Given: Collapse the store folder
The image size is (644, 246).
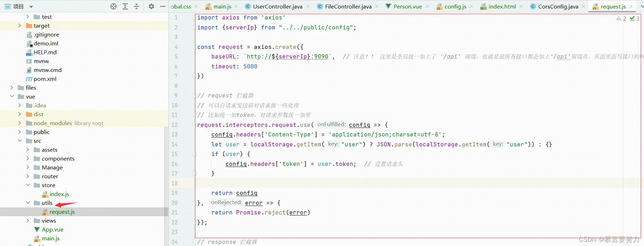Looking at the screenshot, I should point(28,185).
